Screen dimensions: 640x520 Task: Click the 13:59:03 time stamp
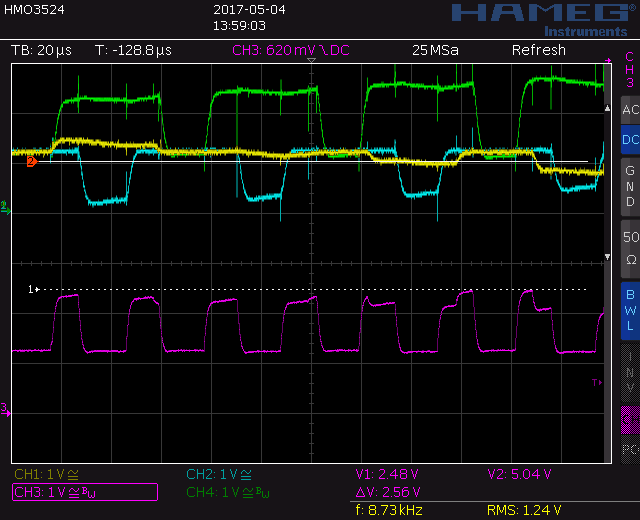(239, 26)
